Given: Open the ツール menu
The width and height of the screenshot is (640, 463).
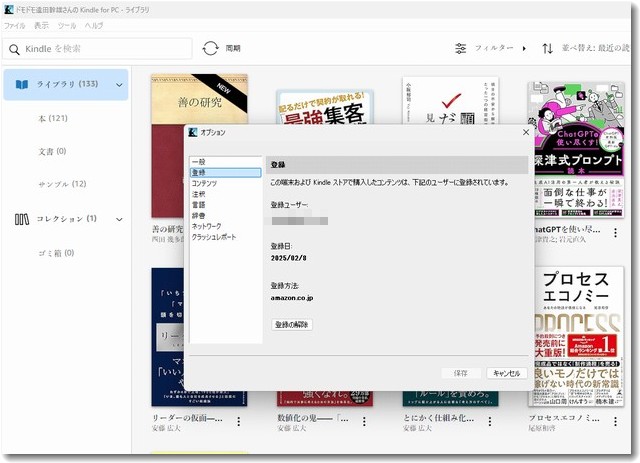Looking at the screenshot, I should pos(67,25).
